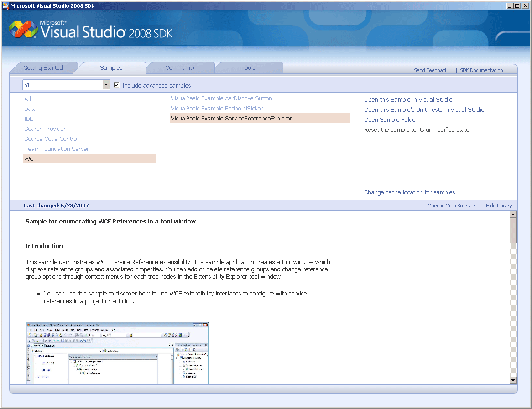Click the title bar application icon
This screenshot has height=409, width=532.
[5, 6]
